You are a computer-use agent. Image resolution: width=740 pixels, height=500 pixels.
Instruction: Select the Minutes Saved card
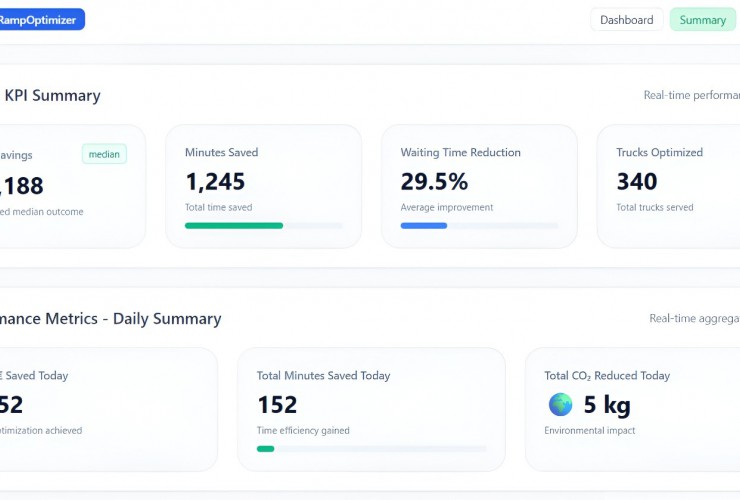[263, 186]
